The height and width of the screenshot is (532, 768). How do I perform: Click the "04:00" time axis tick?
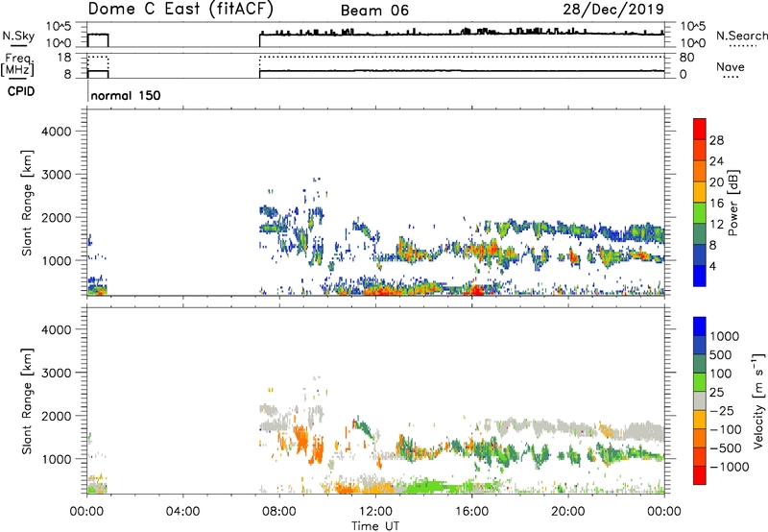pyautogui.click(x=183, y=512)
